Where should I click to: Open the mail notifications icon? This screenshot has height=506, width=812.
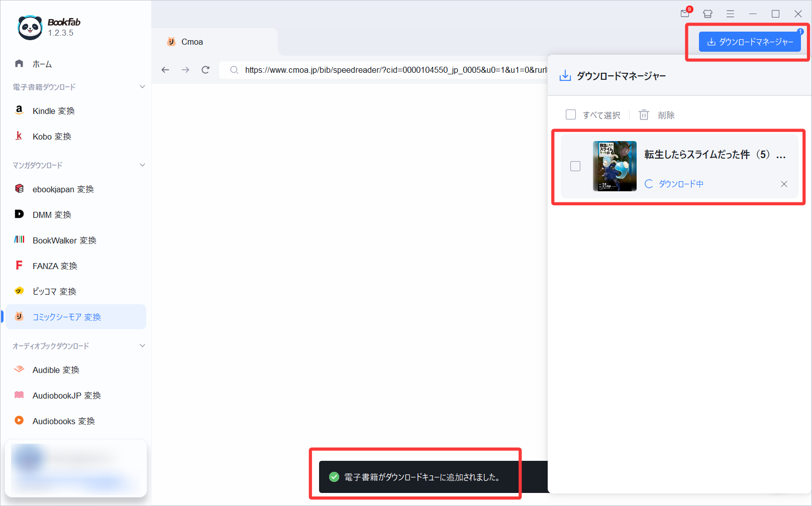685,13
